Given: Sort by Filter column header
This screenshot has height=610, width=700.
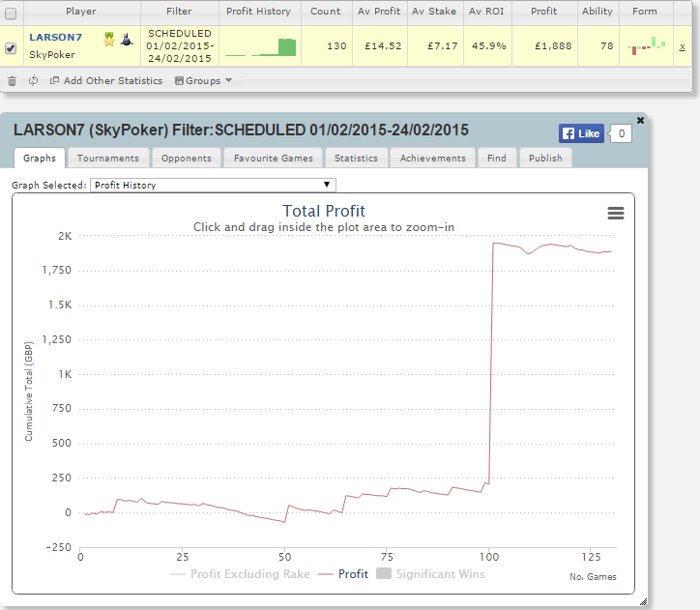Looking at the screenshot, I should (x=179, y=12).
